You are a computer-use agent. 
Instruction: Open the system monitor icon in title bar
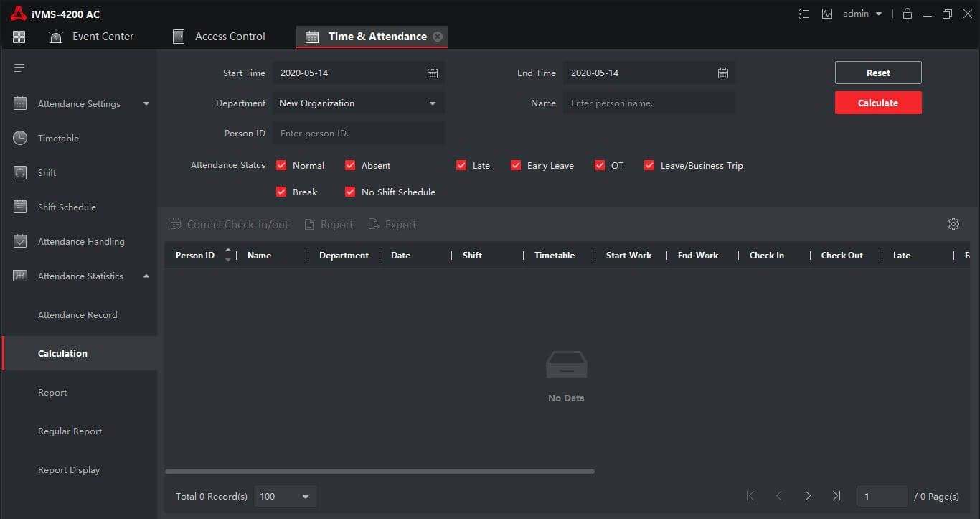(x=827, y=14)
